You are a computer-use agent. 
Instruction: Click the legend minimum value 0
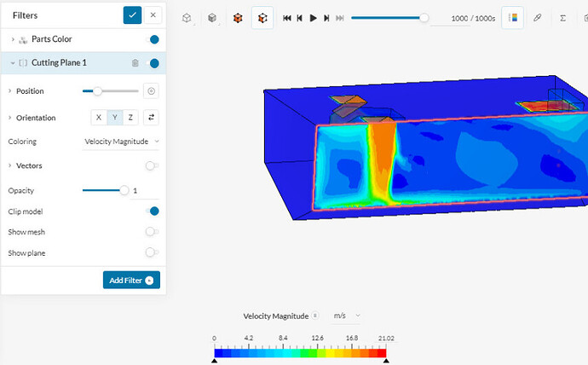coord(214,338)
